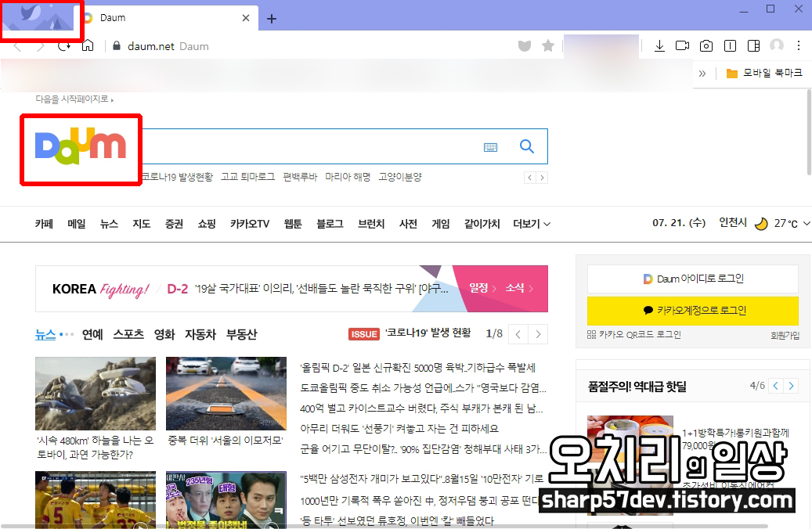Select the 부동산 news tab
Image resolution: width=812 pixels, height=529 pixels.
tap(241, 334)
